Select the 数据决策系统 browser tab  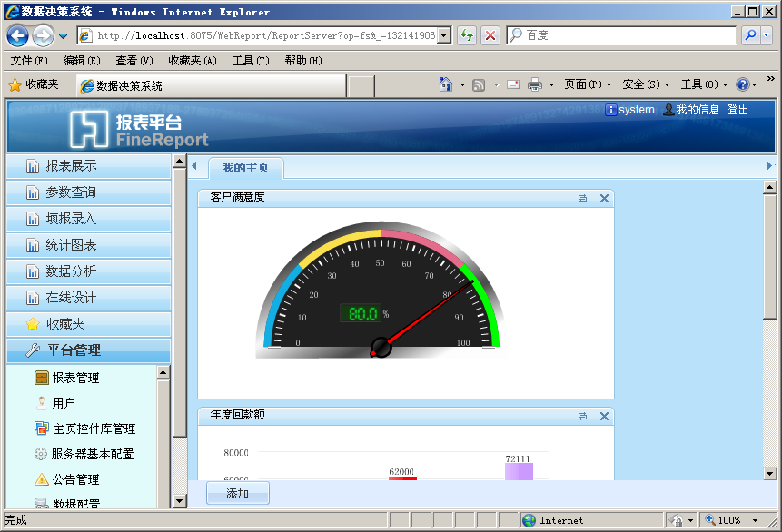(x=211, y=85)
